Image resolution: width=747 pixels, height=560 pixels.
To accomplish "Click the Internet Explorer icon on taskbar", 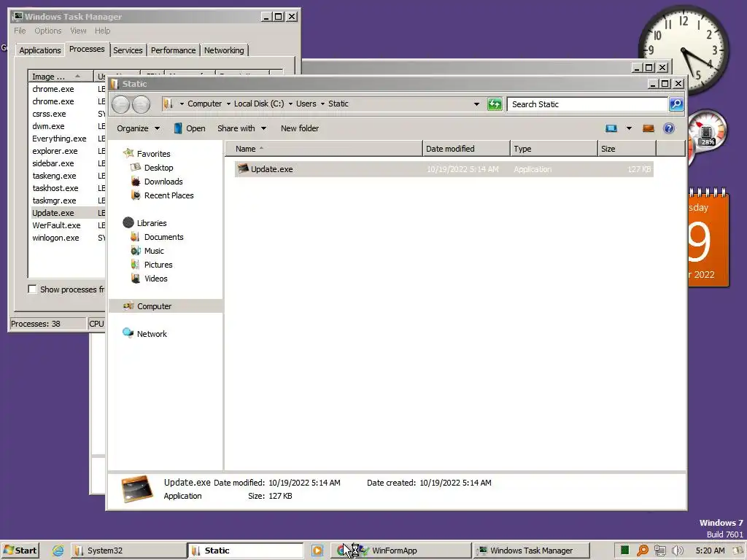I will (x=58, y=551).
